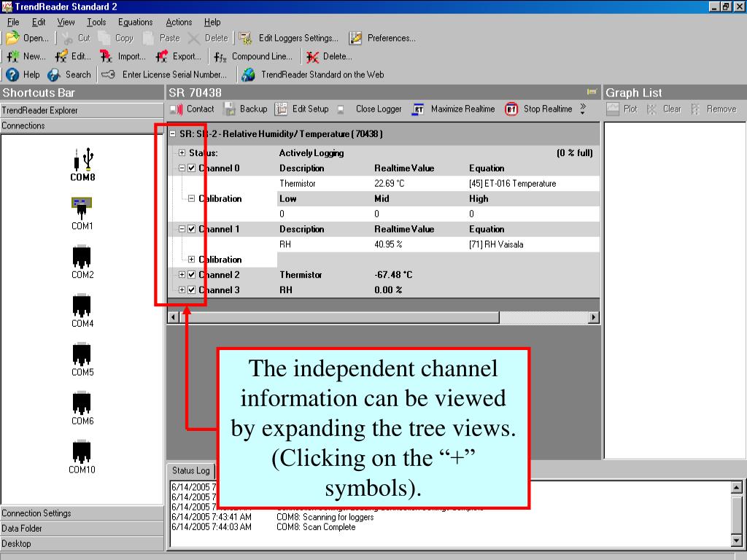Screen dimensions: 747x560
Task: Open a file with the Open icon
Action: point(13,38)
